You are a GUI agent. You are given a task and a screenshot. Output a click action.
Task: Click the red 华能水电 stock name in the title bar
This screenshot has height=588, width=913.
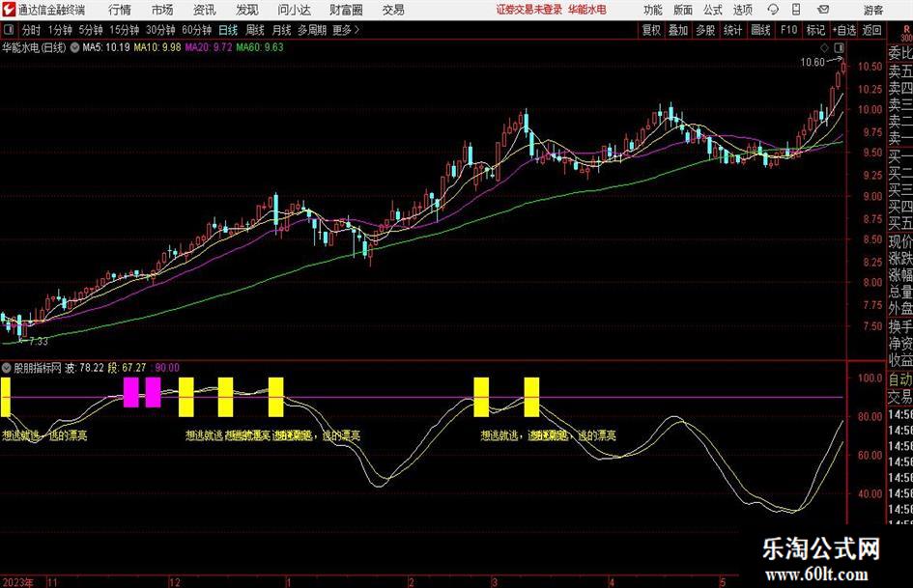click(x=587, y=10)
